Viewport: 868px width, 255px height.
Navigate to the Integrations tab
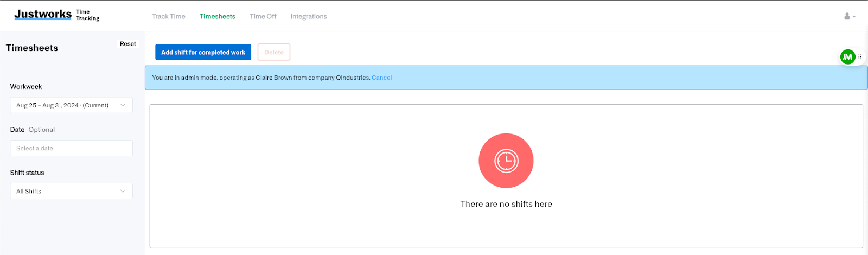(308, 16)
